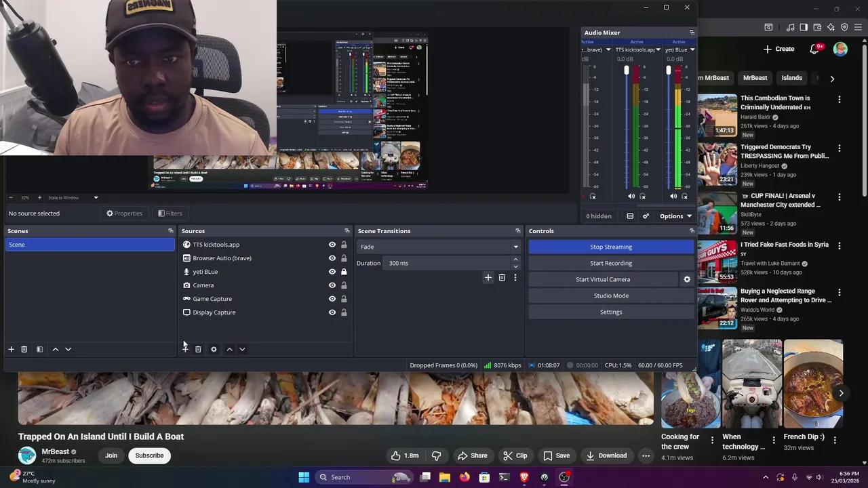Toggle audio mixer layout icon

(630, 216)
